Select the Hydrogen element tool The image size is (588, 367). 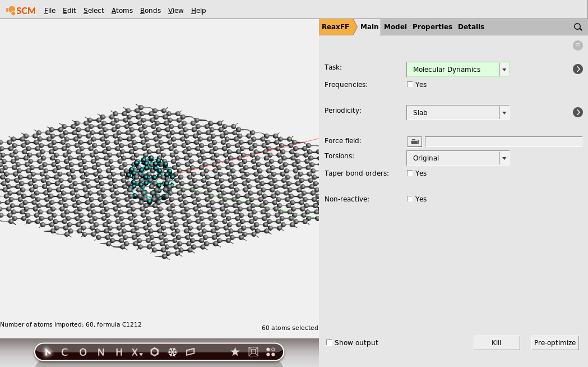118,352
